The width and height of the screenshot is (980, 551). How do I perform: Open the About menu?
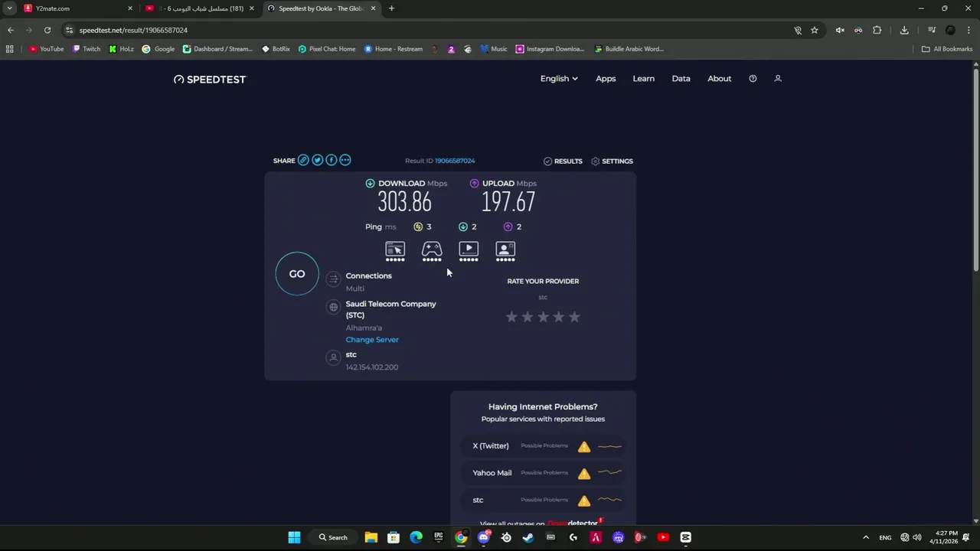[x=719, y=78]
